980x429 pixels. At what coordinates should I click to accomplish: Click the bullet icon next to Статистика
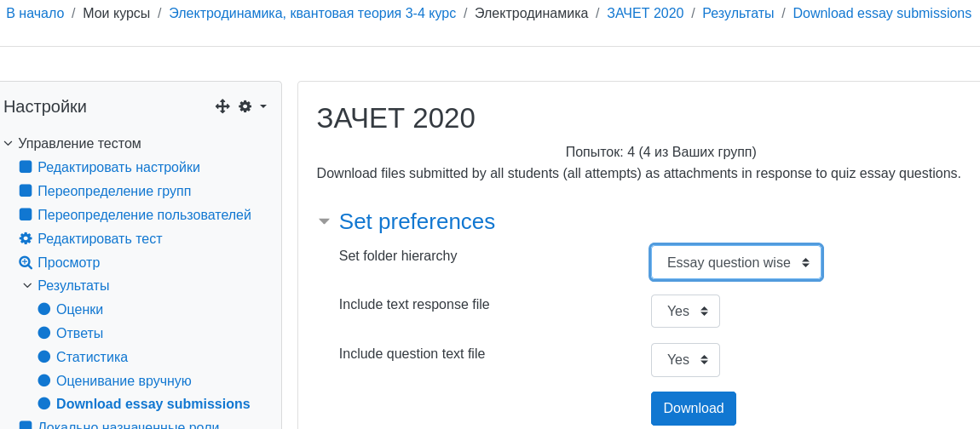point(44,357)
